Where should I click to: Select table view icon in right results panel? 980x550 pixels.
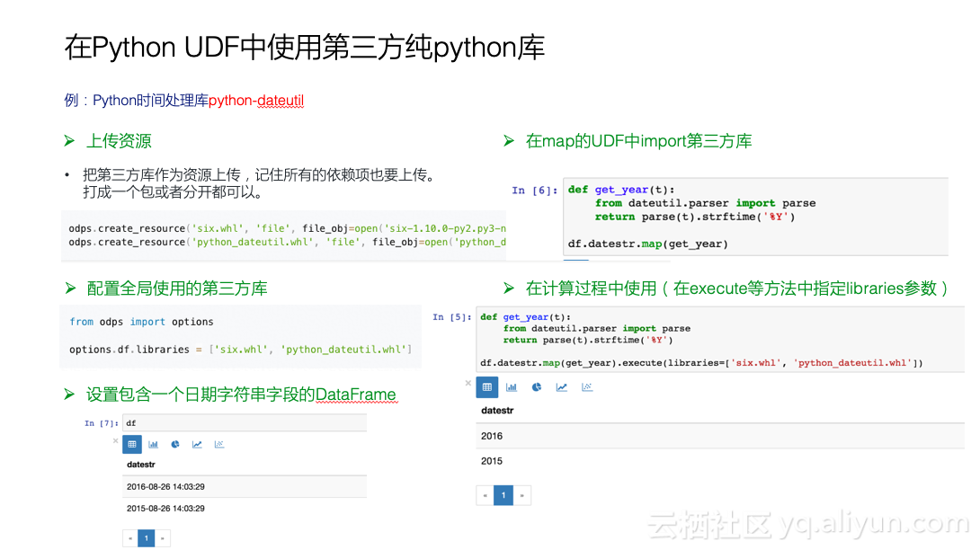tap(487, 387)
